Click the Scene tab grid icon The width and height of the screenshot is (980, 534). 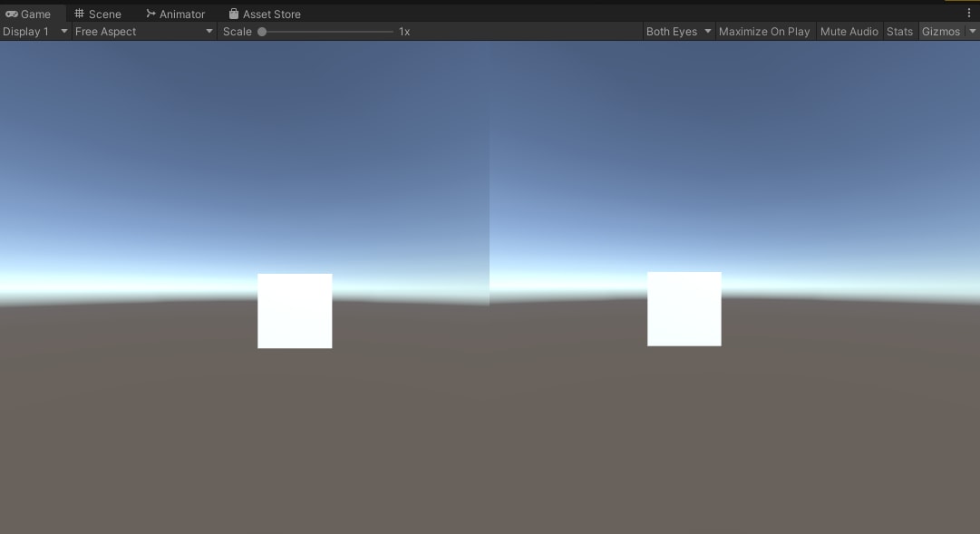pyautogui.click(x=80, y=13)
